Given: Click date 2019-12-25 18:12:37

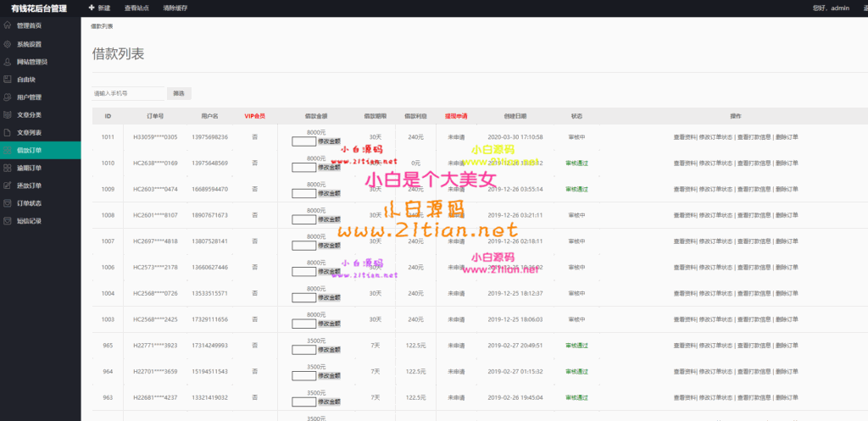Looking at the screenshot, I should click(515, 293).
